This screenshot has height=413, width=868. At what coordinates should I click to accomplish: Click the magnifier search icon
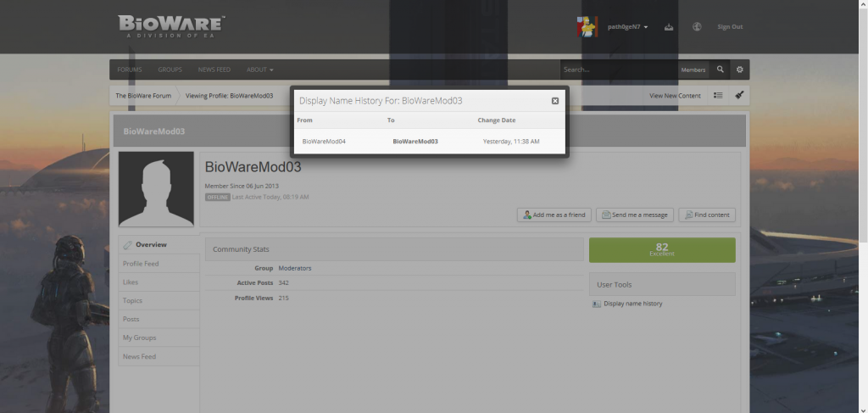721,70
